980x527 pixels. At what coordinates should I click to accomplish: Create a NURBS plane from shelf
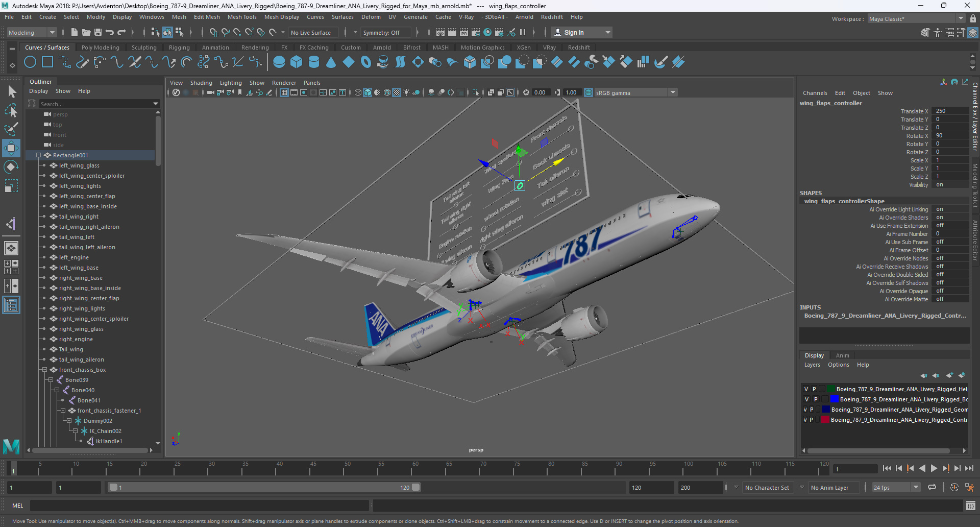[x=349, y=62]
